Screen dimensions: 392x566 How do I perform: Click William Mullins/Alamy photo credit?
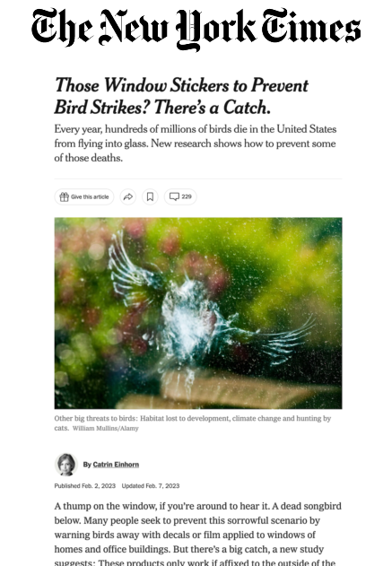coord(105,429)
